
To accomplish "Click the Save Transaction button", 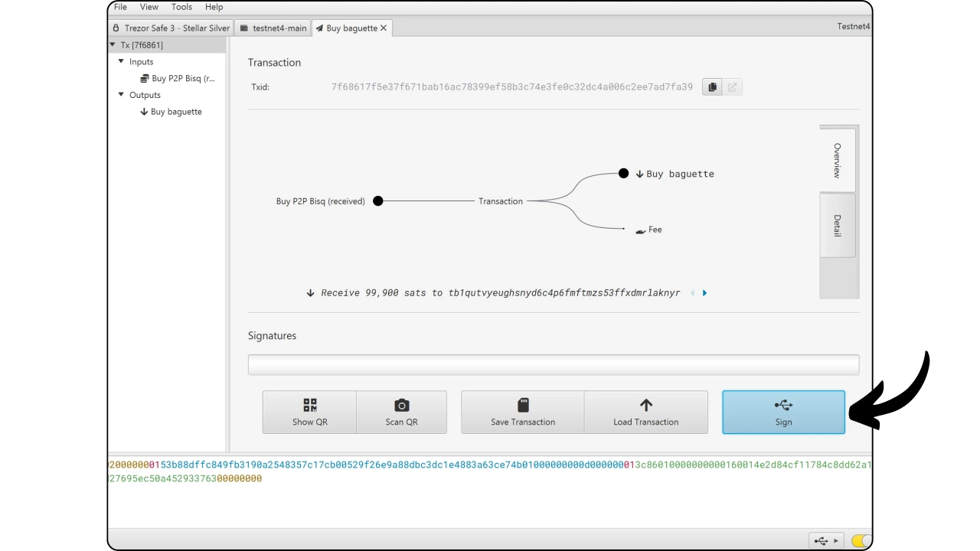I will pyautogui.click(x=523, y=412).
